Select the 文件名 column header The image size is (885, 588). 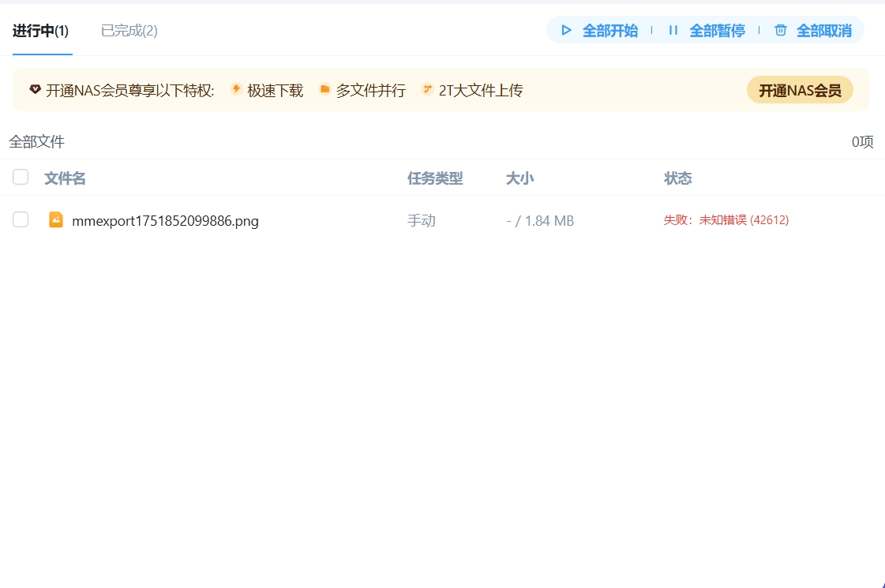coord(64,178)
